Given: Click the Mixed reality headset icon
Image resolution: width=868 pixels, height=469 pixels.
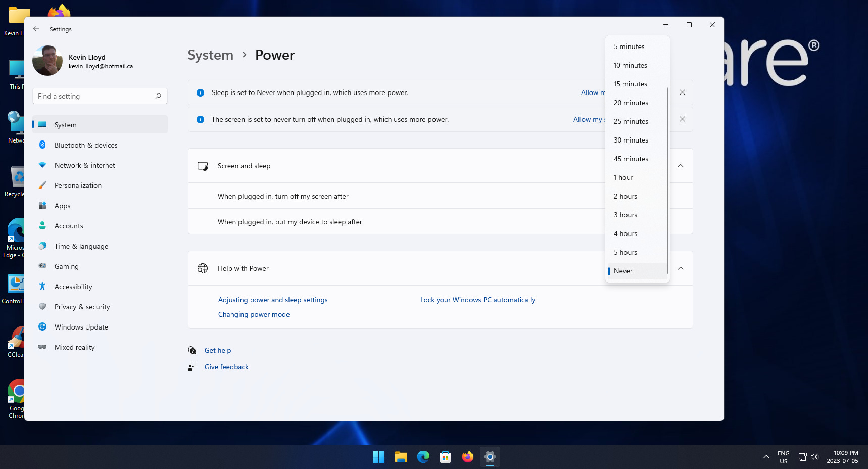Looking at the screenshot, I should click(x=42, y=347).
